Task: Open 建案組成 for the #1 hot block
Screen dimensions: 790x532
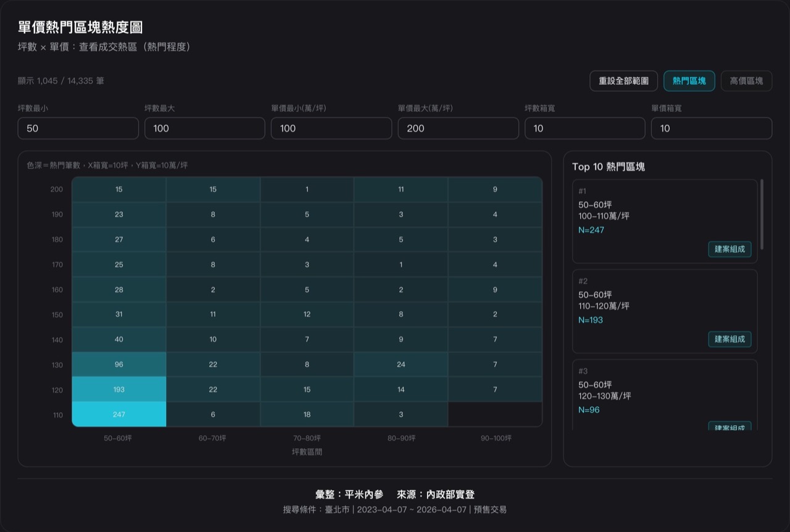Action: tap(730, 249)
